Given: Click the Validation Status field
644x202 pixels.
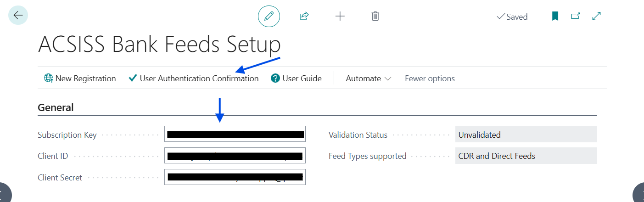Looking at the screenshot, I should pos(526,135).
